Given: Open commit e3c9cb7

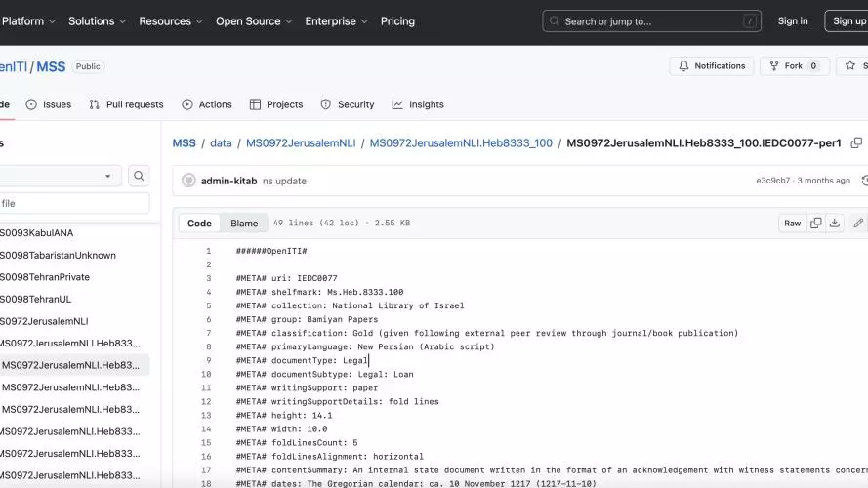Looking at the screenshot, I should (772, 181).
